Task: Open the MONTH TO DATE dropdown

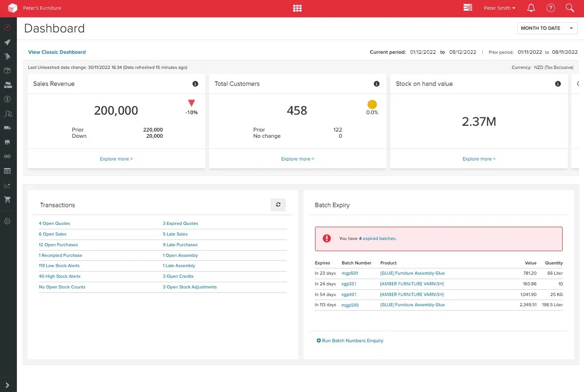Action: pos(547,28)
